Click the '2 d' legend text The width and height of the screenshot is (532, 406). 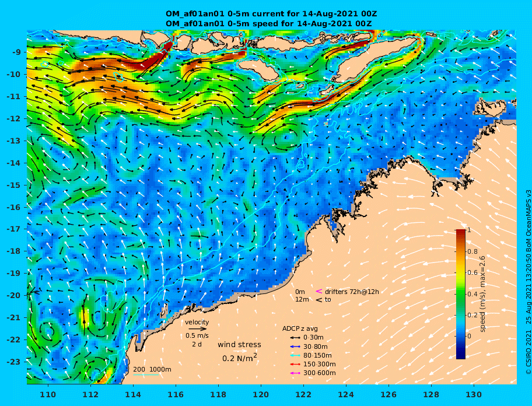click(197, 344)
